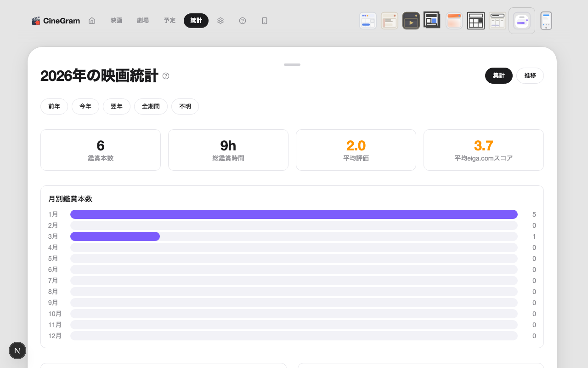Open the settings gear icon
This screenshot has width=588, height=368.
(220, 21)
